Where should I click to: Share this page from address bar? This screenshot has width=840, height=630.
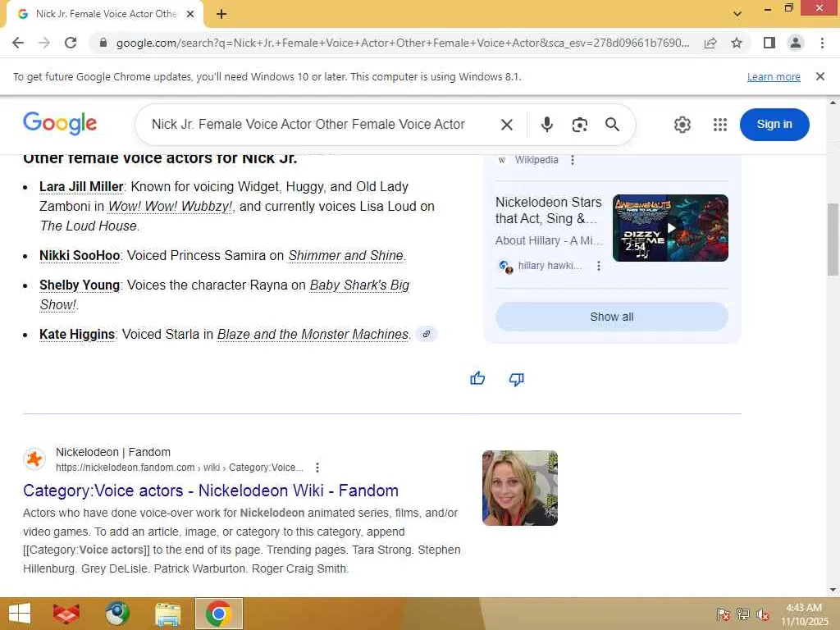tap(710, 43)
